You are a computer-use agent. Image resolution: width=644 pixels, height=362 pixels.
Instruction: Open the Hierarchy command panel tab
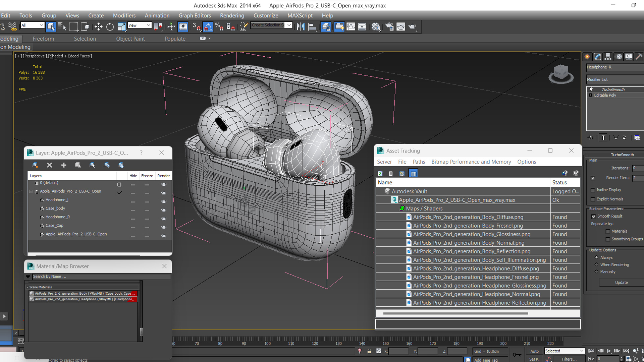[x=608, y=57]
